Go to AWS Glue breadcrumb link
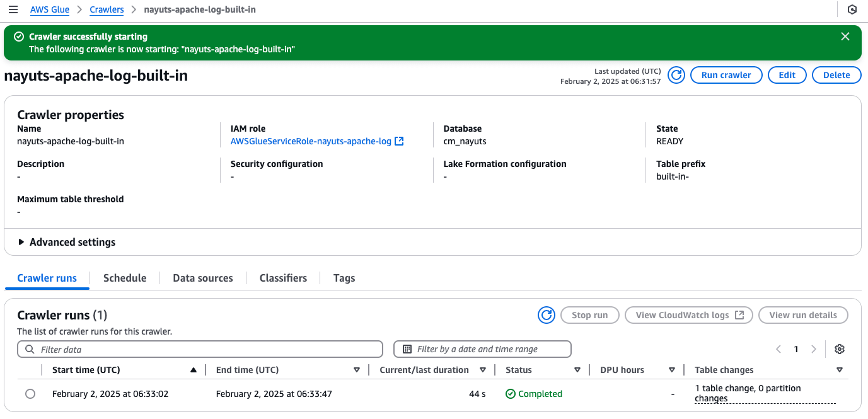Screen dimensions: 868x419 [50, 10]
